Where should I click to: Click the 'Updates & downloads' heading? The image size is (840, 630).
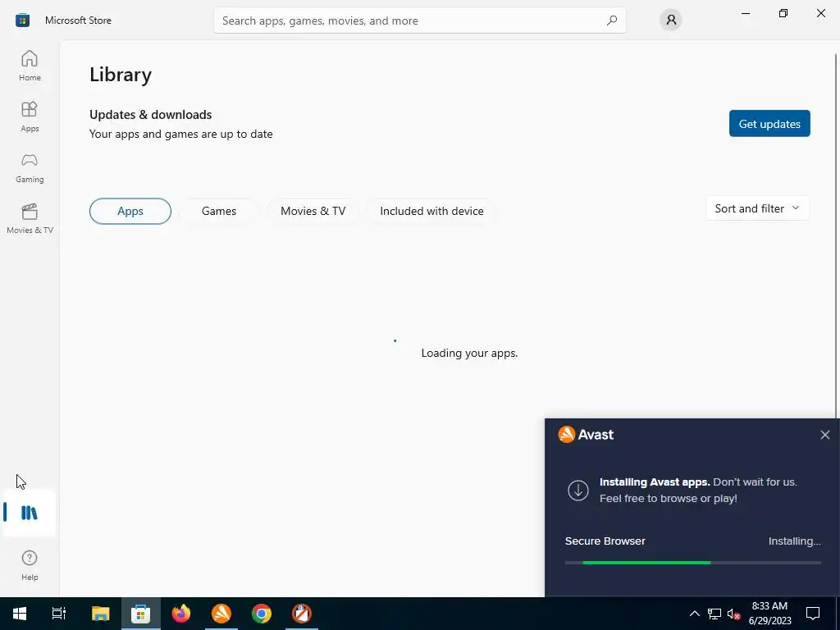click(151, 115)
